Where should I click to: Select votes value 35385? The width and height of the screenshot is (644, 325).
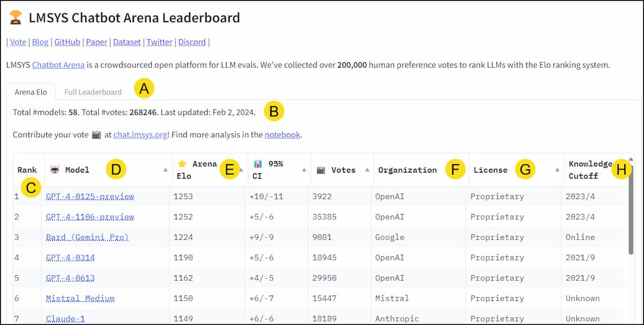[325, 217]
